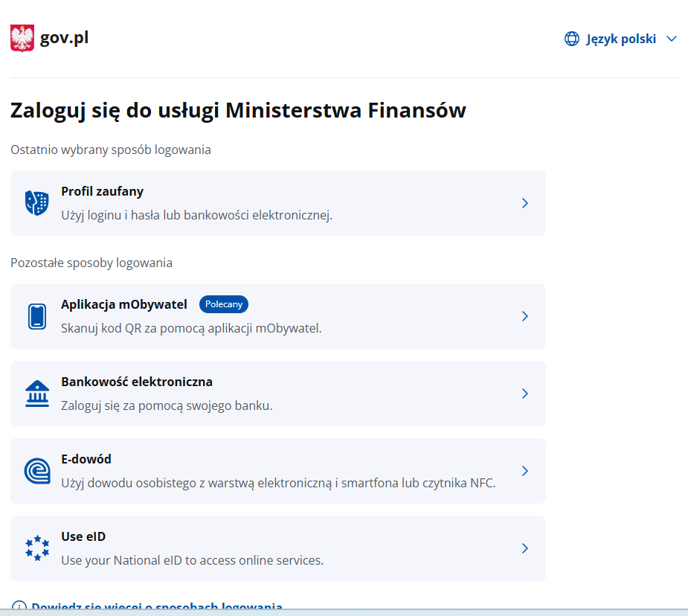Click the chevron in Profil zaufany row

click(x=524, y=203)
